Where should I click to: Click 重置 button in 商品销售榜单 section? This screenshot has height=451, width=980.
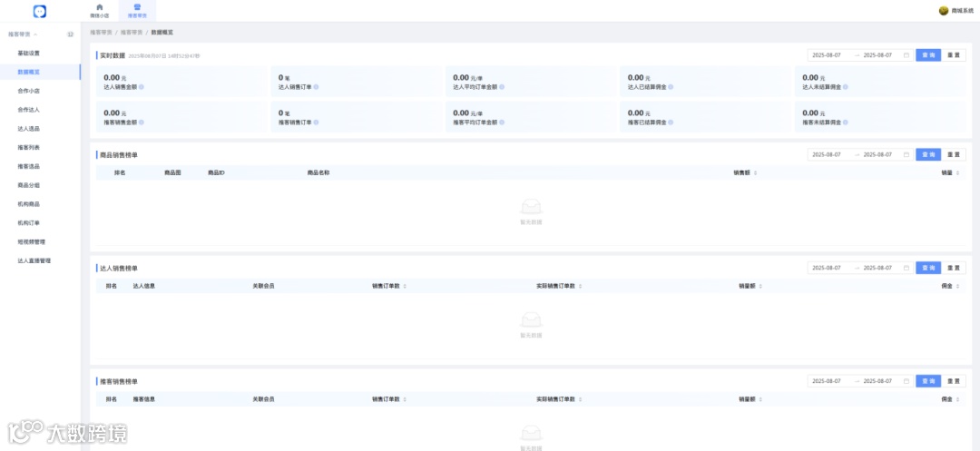pyautogui.click(x=953, y=154)
